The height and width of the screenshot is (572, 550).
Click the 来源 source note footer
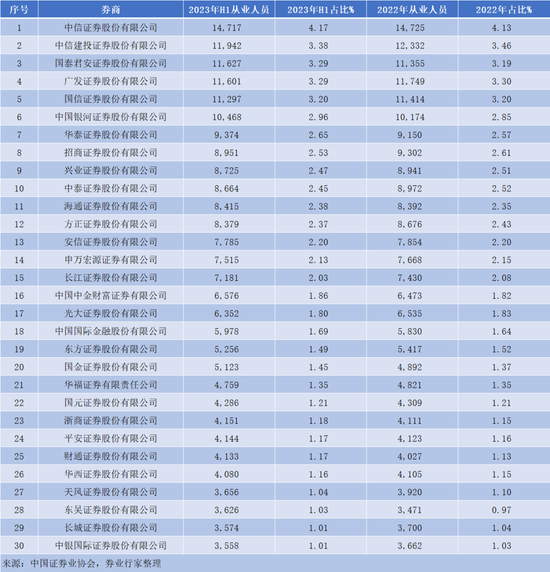coord(81,564)
